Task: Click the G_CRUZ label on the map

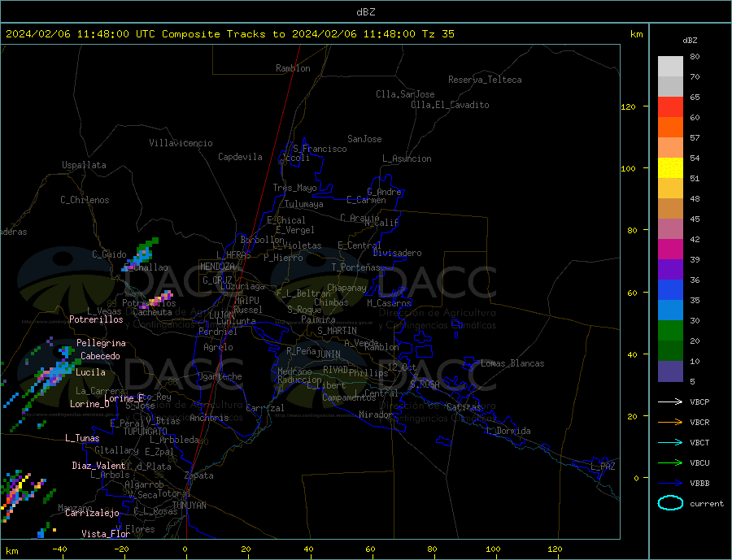Action: click(x=217, y=280)
